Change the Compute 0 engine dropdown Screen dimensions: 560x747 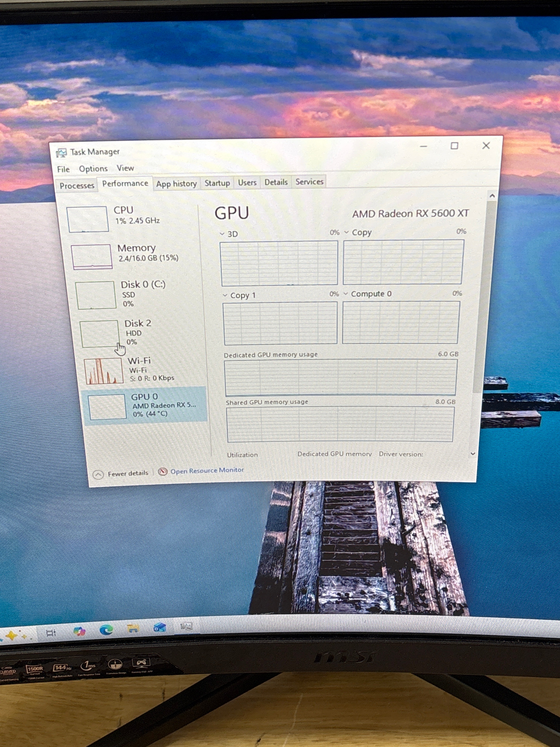(346, 294)
